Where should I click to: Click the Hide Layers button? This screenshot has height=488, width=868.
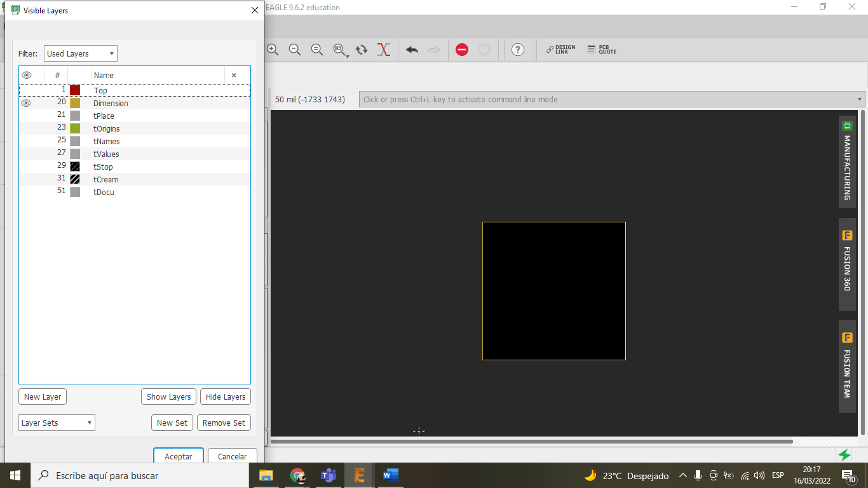[x=226, y=396]
